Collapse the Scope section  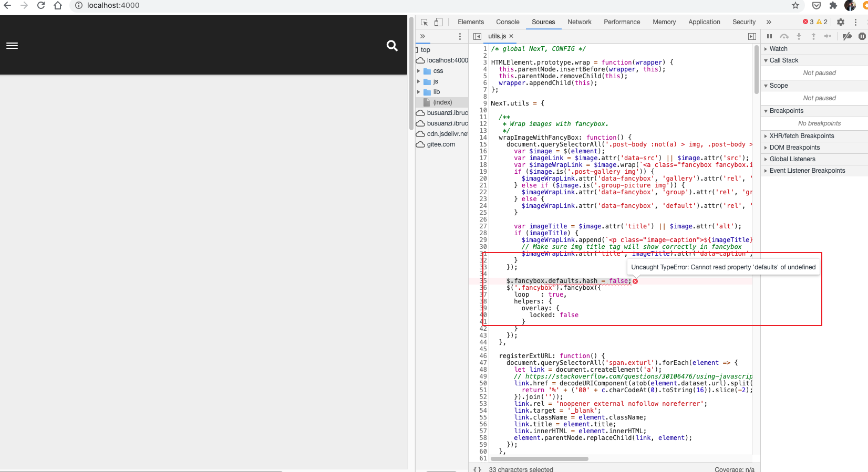[x=814, y=86]
